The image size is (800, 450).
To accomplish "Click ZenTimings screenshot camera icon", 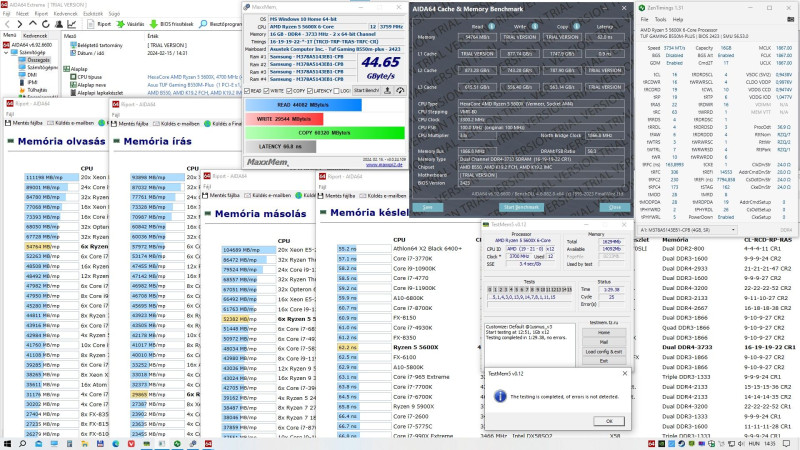I will pos(790,19).
